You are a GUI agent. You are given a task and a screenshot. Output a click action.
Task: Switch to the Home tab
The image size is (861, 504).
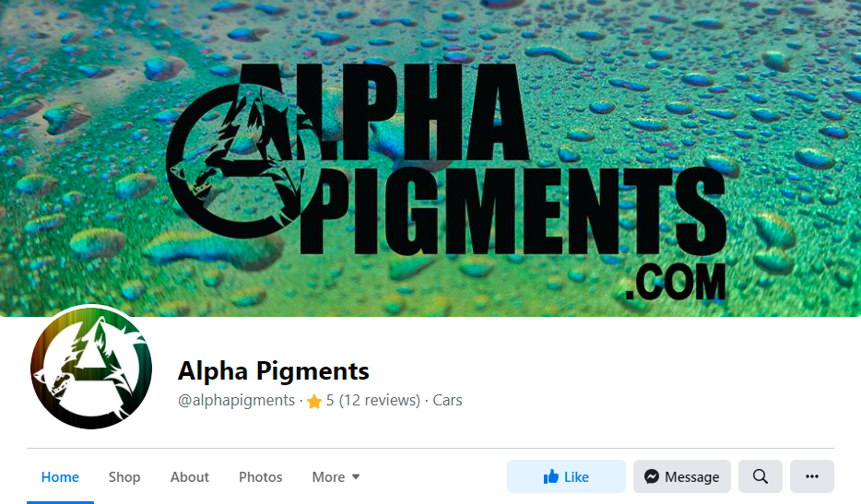(61, 476)
